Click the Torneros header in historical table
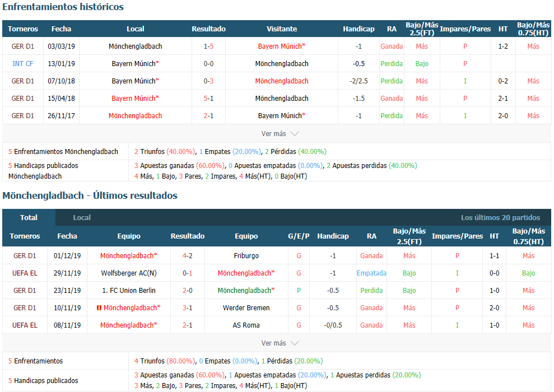This screenshot has width=554, height=392. click(x=23, y=29)
